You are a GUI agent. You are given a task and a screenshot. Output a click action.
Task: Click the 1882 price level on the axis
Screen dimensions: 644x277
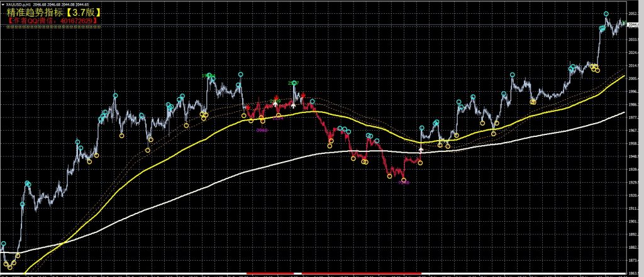point(634,249)
